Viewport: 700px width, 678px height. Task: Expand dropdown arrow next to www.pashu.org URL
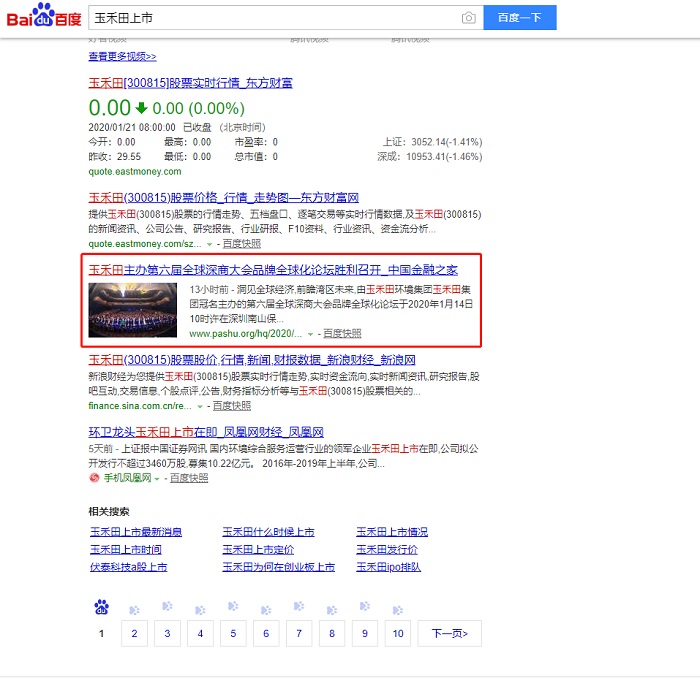coord(310,334)
